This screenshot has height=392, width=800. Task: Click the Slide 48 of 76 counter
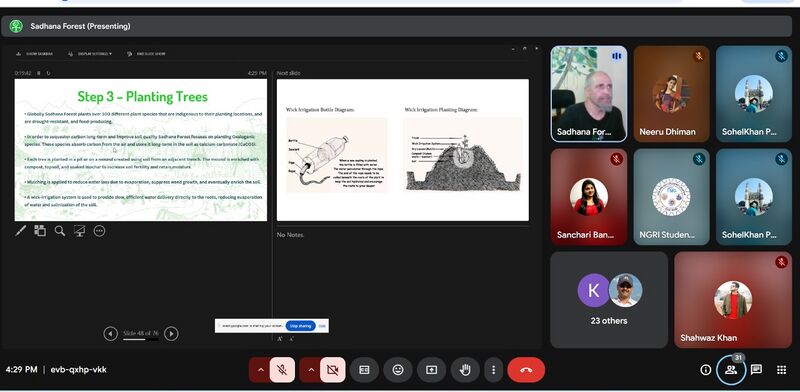tap(141, 333)
